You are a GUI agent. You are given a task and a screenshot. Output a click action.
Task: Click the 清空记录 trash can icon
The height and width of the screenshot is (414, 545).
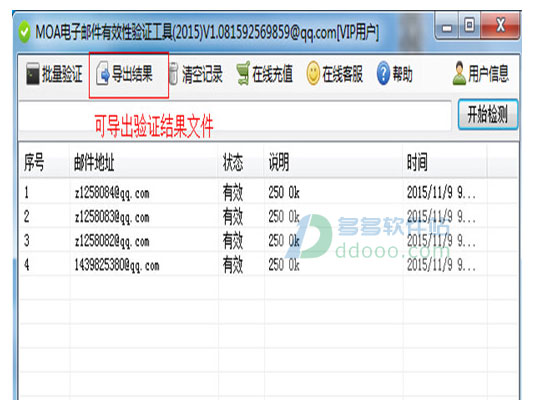pos(173,73)
